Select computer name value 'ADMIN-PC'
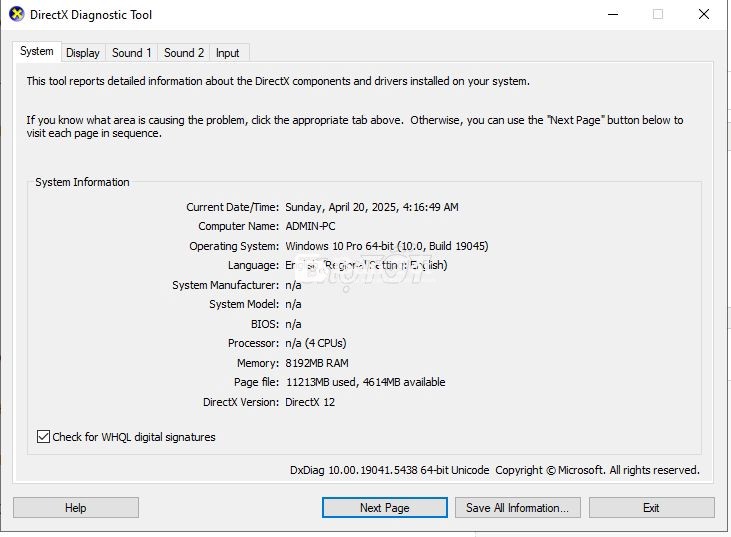This screenshot has height=537, width=731. pyautogui.click(x=310, y=227)
